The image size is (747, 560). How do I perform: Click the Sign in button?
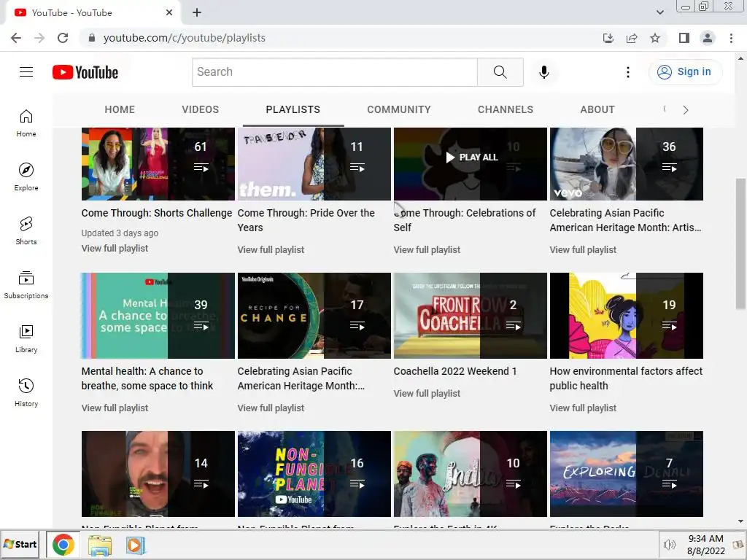(x=685, y=72)
